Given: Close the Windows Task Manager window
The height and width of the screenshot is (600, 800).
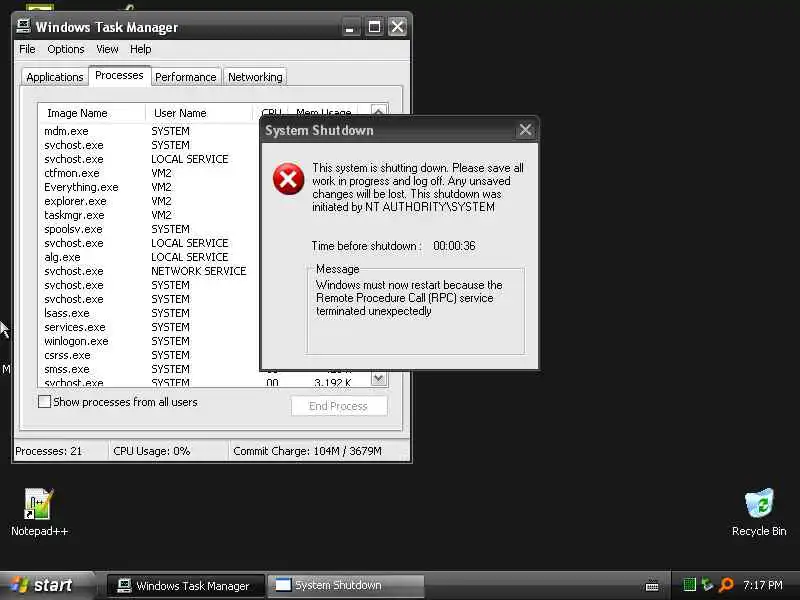Looking at the screenshot, I should tap(398, 27).
